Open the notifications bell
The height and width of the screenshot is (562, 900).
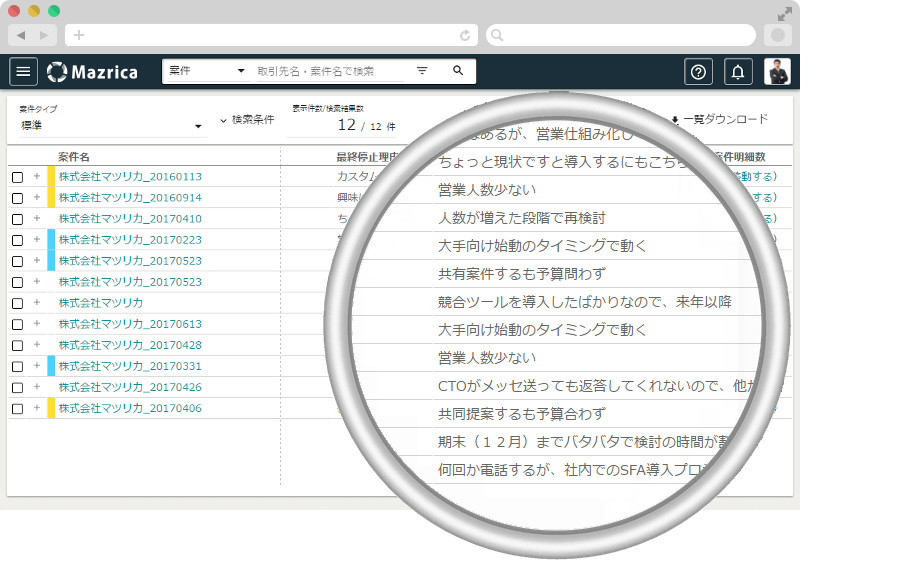[x=738, y=71]
